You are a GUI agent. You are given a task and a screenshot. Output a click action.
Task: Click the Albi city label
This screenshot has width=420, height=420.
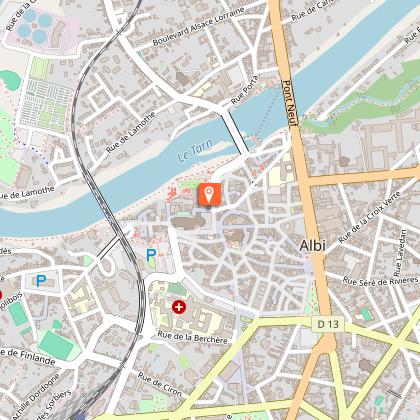(312, 246)
